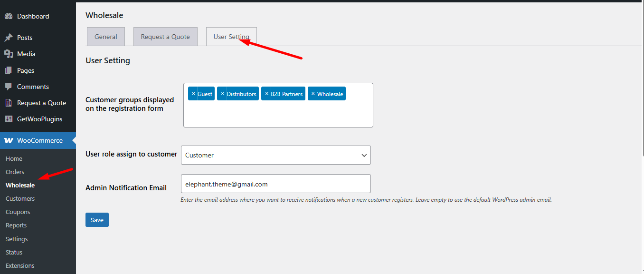The width and height of the screenshot is (644, 274).
Task: Remove the B2B Partners group tag
Action: [266, 94]
